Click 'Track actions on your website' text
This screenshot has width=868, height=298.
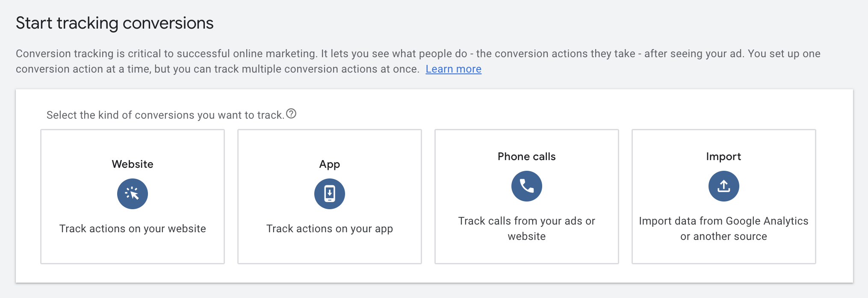click(133, 229)
